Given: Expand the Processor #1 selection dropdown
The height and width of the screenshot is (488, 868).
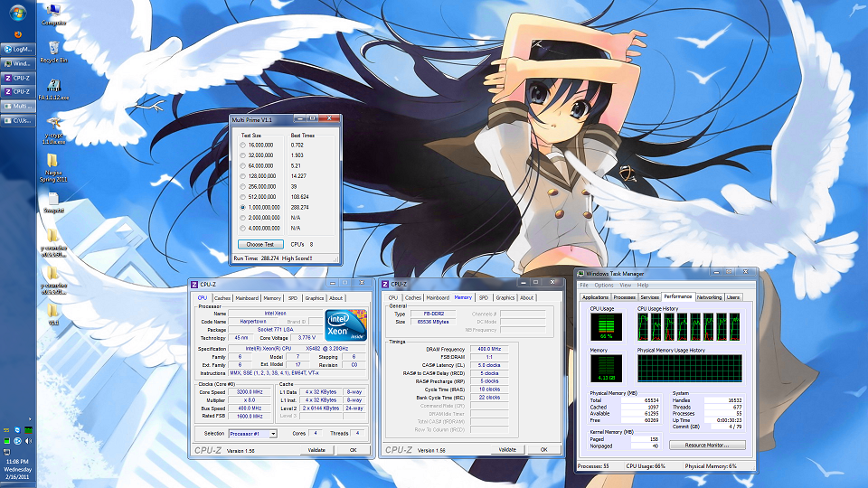Looking at the screenshot, I should click(272, 434).
